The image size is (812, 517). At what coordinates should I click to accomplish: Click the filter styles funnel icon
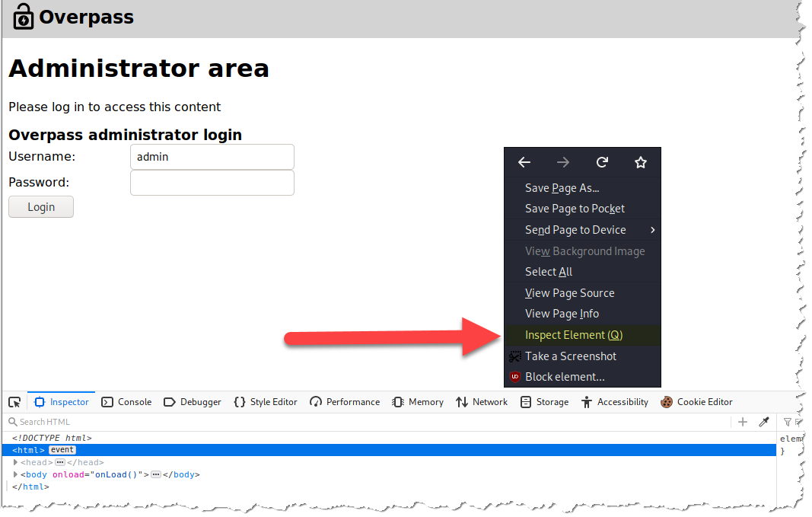click(788, 422)
